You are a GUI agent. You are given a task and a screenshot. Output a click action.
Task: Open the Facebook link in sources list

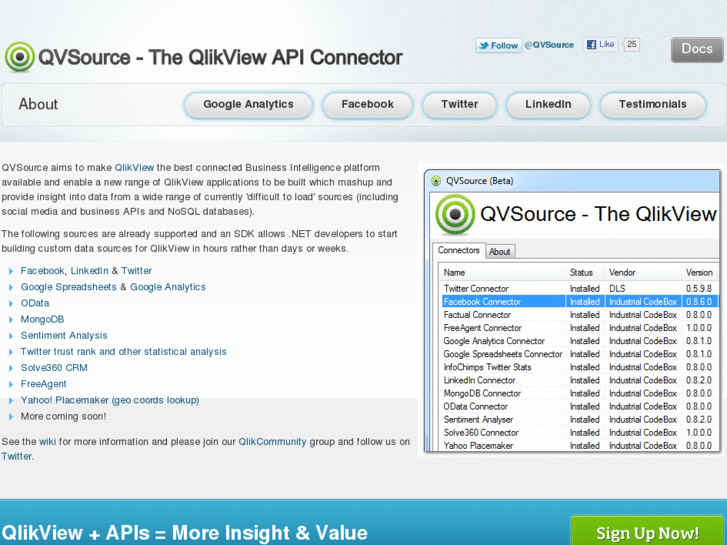coord(42,271)
